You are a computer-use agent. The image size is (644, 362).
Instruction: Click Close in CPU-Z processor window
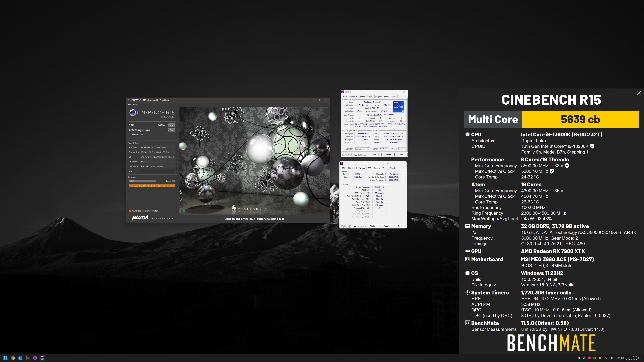point(401,154)
